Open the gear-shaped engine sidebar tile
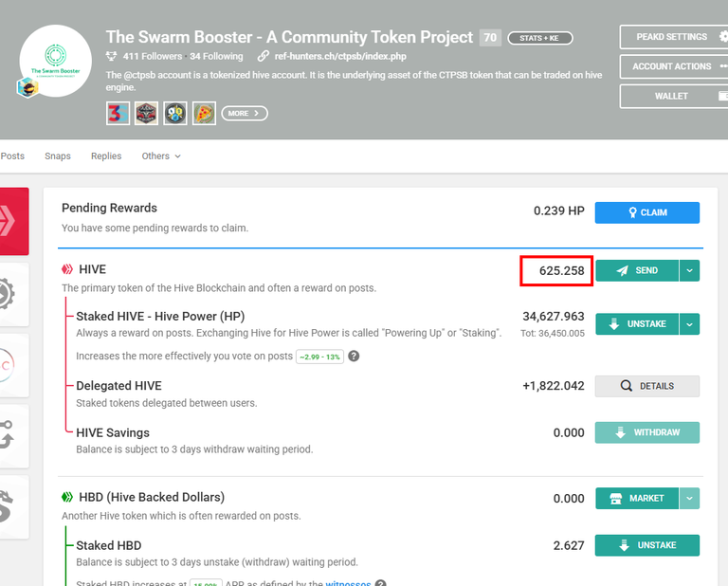The height and width of the screenshot is (586, 728). (x=14, y=294)
